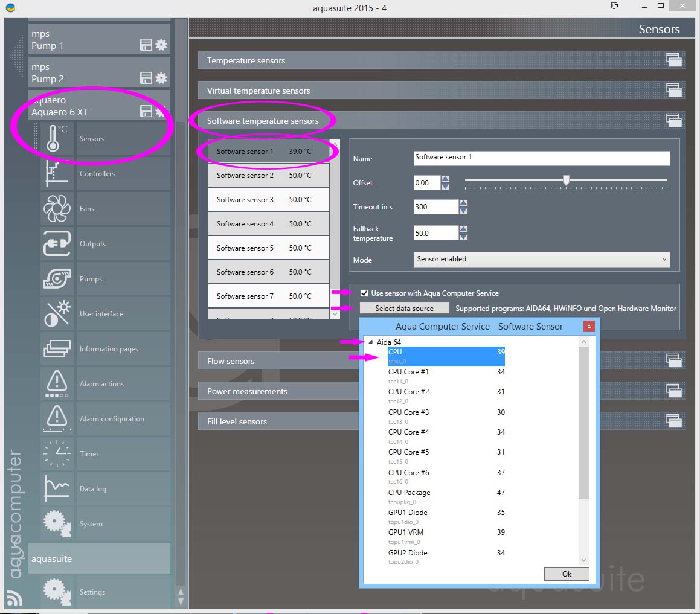700x614 pixels.
Task: Open Outputs plug icon
Action: point(57,244)
